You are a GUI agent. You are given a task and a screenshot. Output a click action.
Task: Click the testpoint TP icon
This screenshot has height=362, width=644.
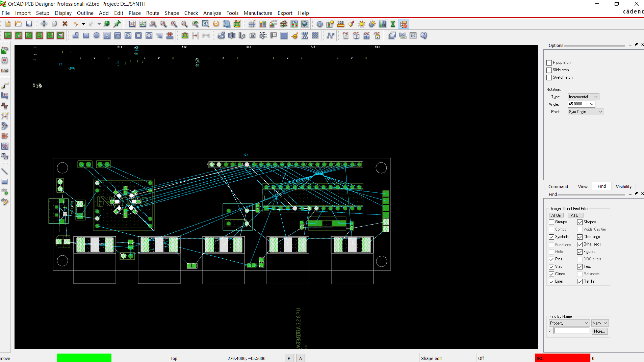294,35
